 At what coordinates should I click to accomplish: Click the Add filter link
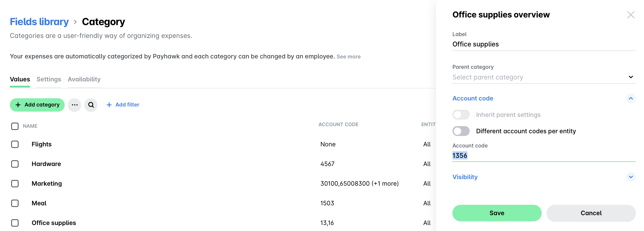pyautogui.click(x=123, y=105)
